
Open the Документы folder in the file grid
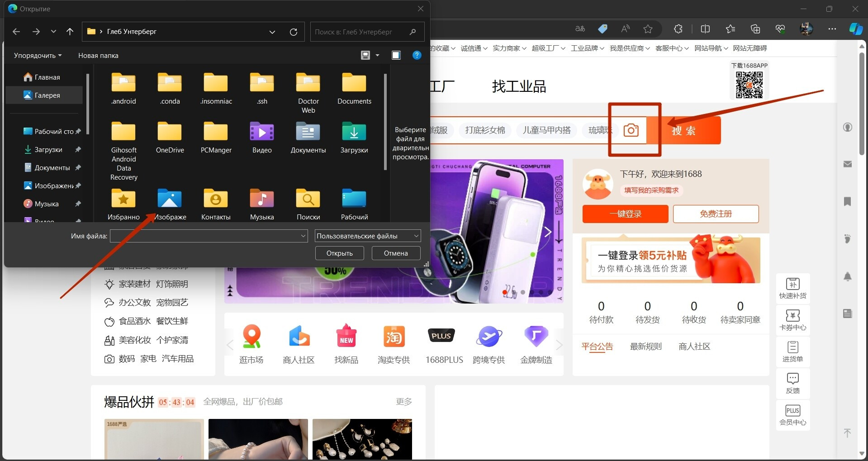click(308, 138)
